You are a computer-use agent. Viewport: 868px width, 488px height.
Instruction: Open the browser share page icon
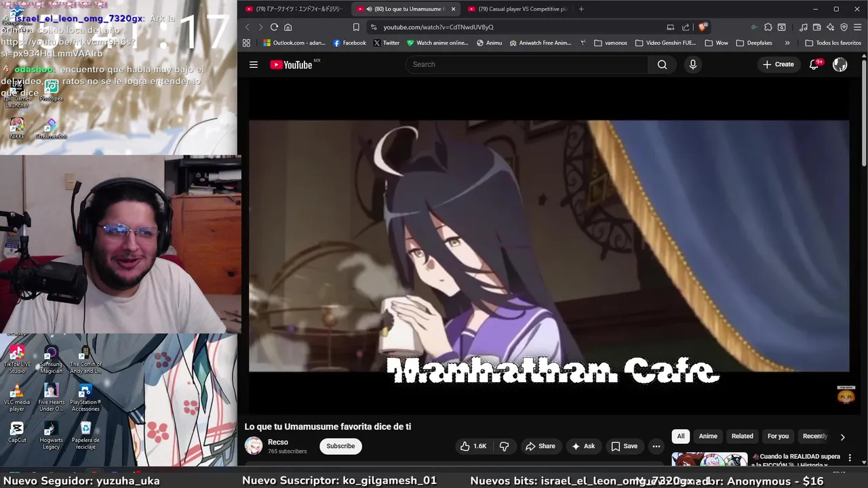pyautogui.click(x=686, y=27)
